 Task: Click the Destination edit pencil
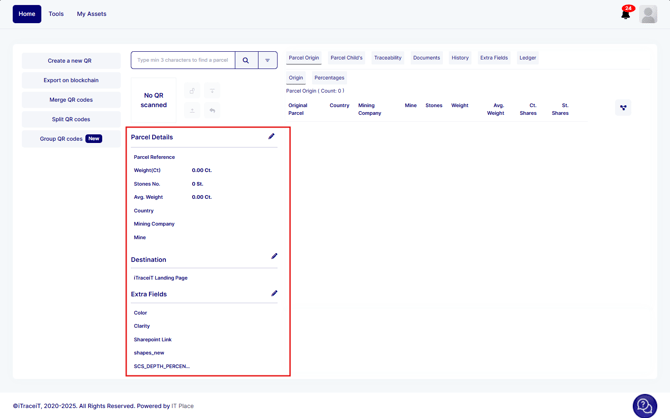[x=274, y=257]
